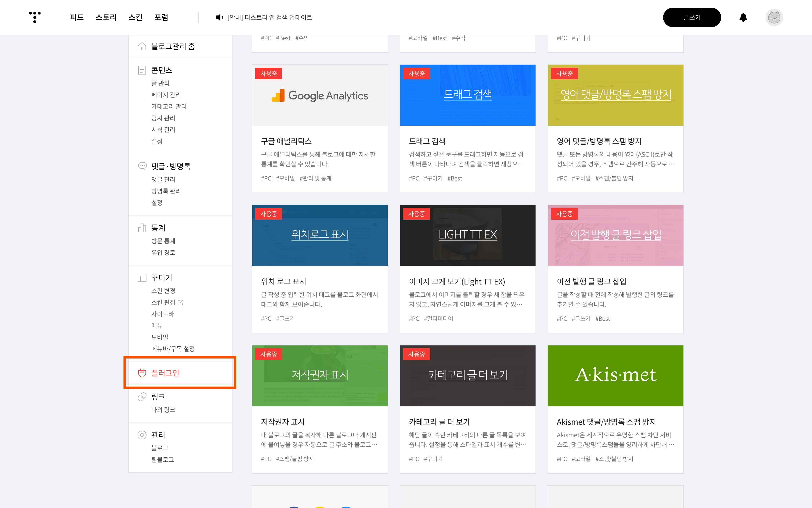Screen dimensions: 812x508
Task: Open the Akismet plugin thumbnail
Action: 616,376
